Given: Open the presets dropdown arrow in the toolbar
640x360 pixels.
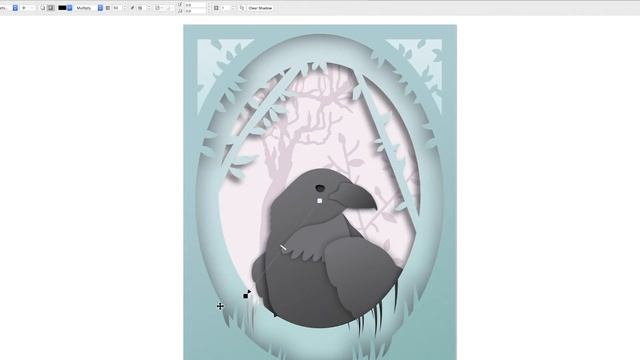Looking at the screenshot, I should (15, 8).
